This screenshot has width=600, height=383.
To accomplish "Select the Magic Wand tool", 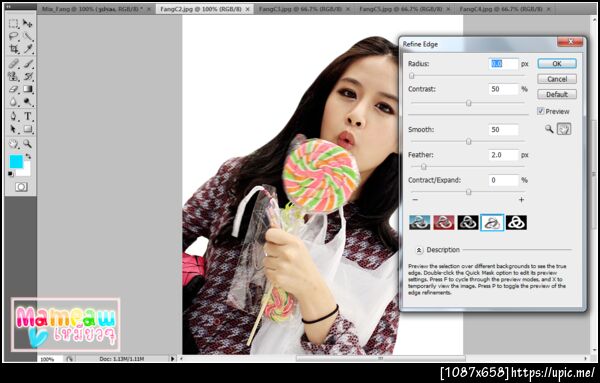I will coord(28,36).
